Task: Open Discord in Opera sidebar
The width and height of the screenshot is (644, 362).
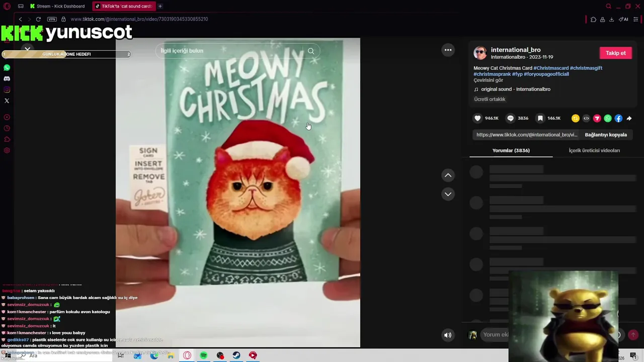Action: click(x=7, y=78)
